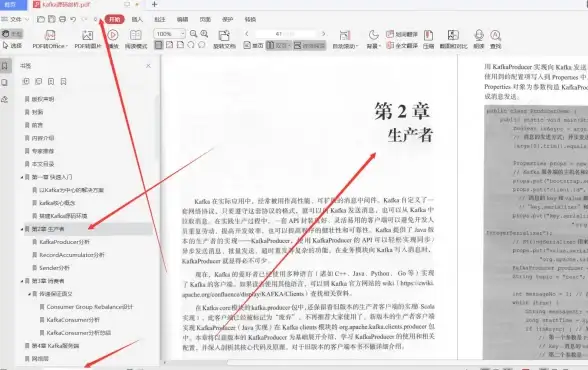Select 双页 two-page layout
This screenshot has width=588, height=370.
tap(279, 45)
